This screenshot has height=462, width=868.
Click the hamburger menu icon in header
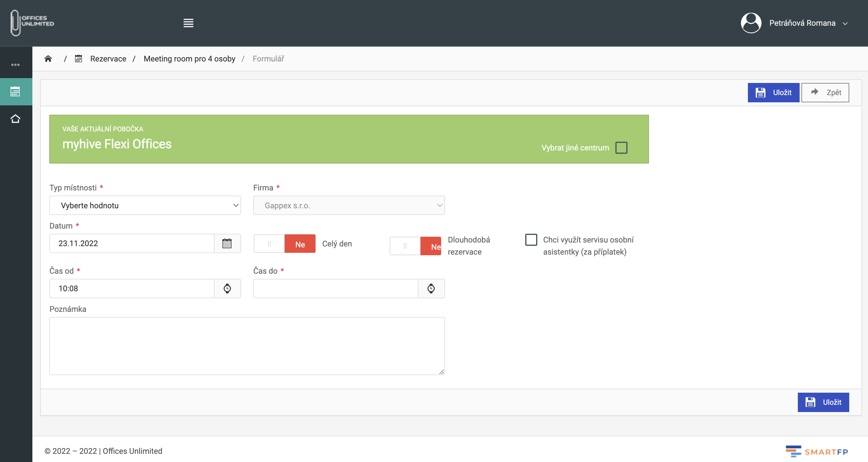(x=188, y=23)
